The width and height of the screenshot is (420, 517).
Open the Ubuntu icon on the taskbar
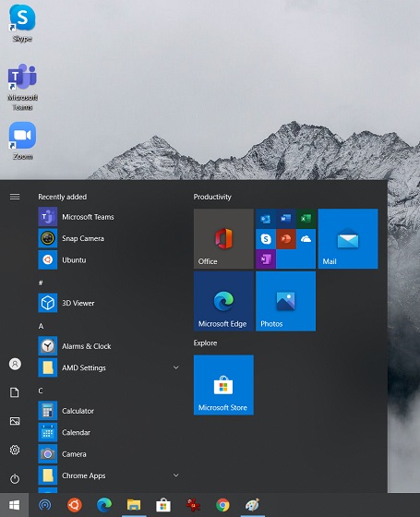tap(75, 505)
